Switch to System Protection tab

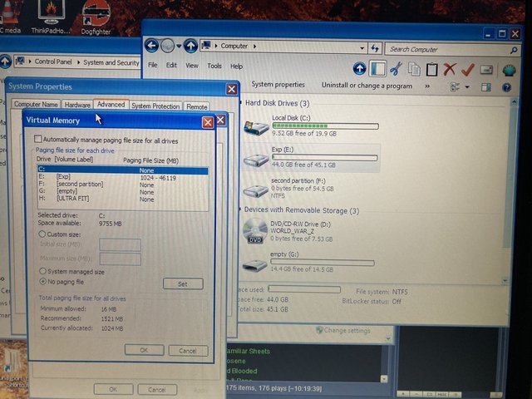point(155,106)
